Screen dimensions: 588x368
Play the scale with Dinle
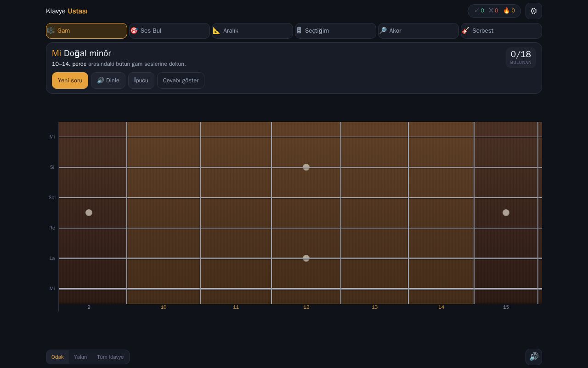[108, 80]
